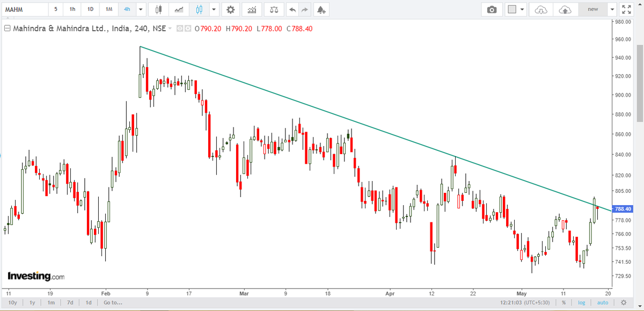Screen dimensions: 644x311
Task: Open the saved layouts dropdown next to new
Action: coord(612,10)
